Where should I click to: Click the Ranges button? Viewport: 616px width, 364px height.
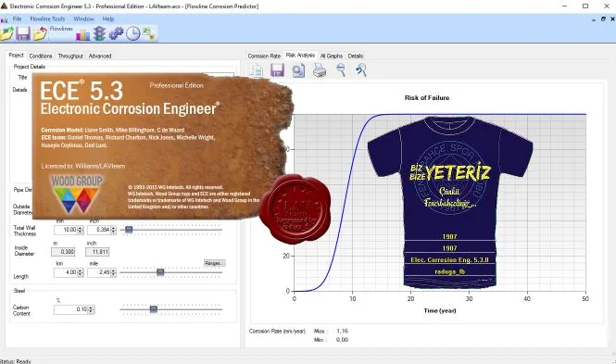pos(215,263)
